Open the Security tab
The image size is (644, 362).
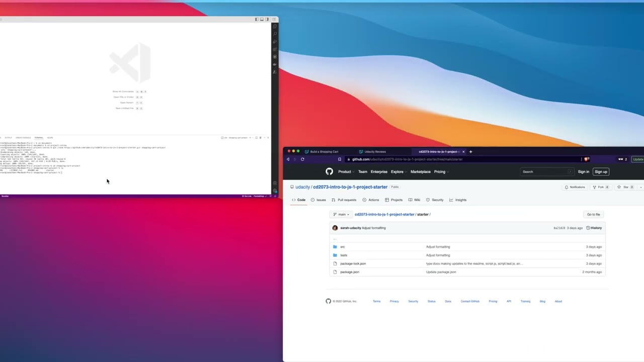click(x=435, y=200)
